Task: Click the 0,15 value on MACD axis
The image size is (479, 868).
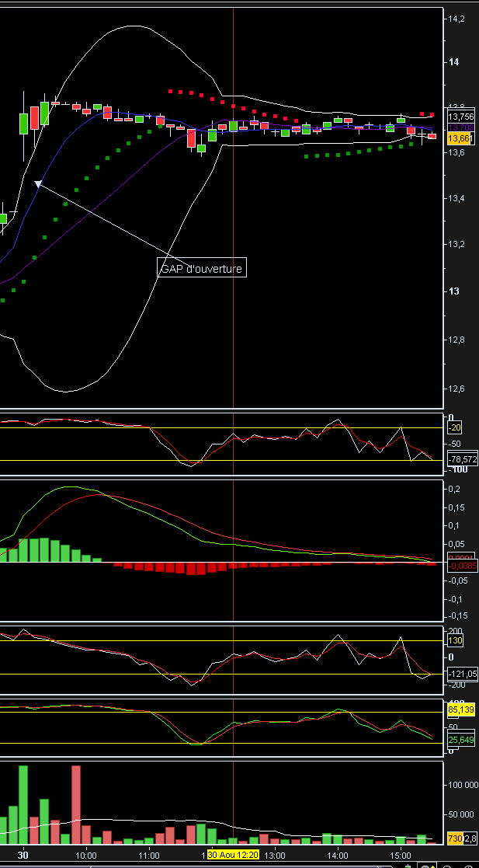Action: point(457,507)
